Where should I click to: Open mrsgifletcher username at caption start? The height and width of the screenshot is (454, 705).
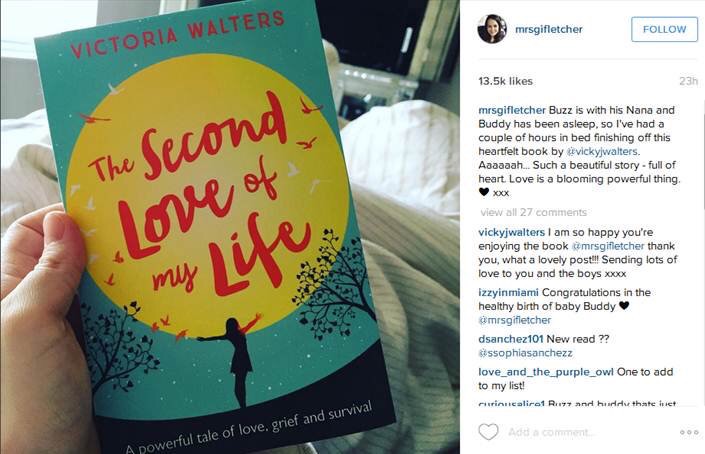[x=512, y=110]
